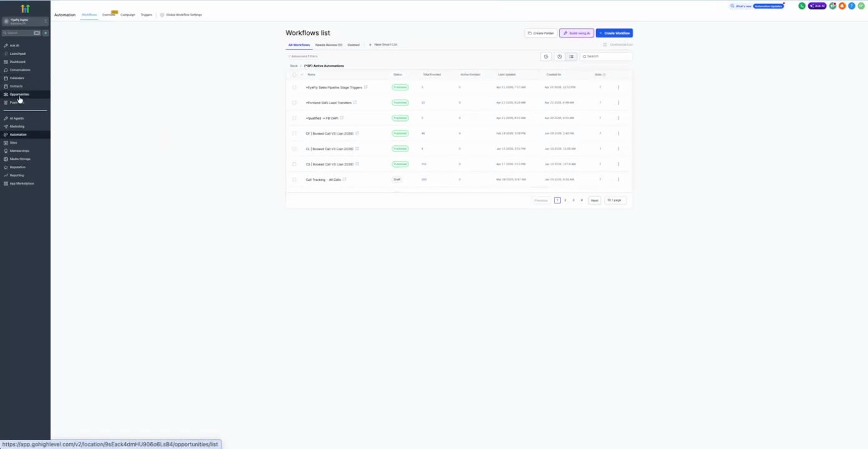This screenshot has width=868, height=449.
Task: Open Global Workflow Settings
Action: point(181,14)
